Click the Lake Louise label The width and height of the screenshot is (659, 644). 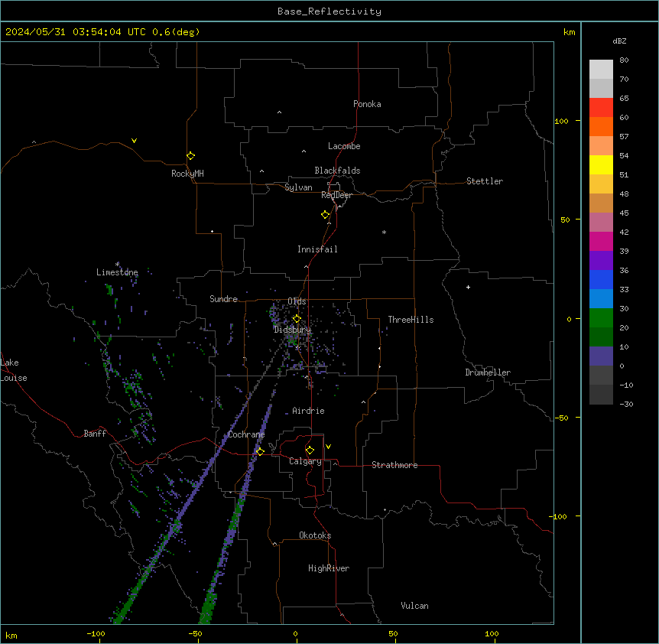(12, 370)
